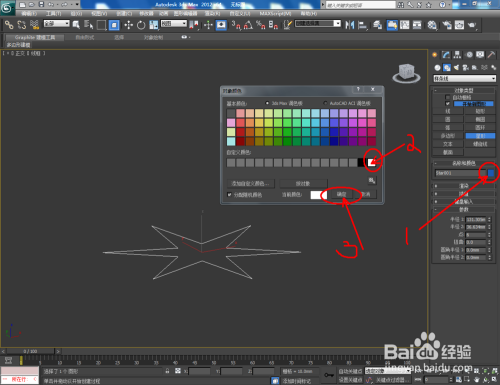Image resolution: width=500 pixels, height=385 pixels.
Task: Switch to the Modify command panel
Action: pyautogui.click(x=446, y=55)
